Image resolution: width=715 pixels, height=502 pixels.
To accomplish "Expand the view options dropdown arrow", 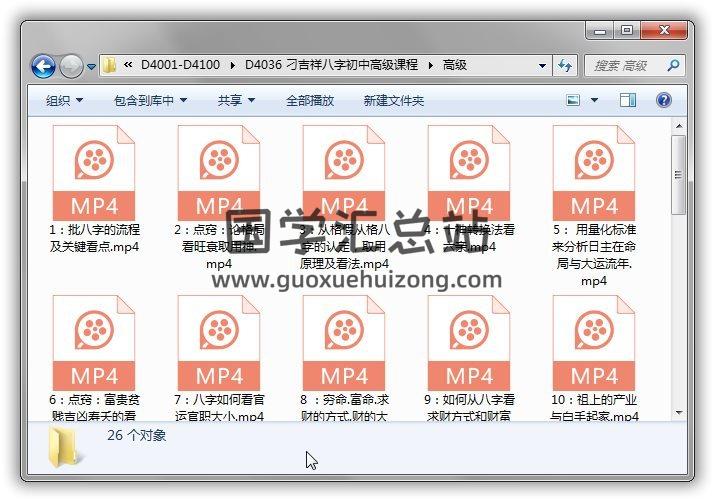I will (594, 100).
